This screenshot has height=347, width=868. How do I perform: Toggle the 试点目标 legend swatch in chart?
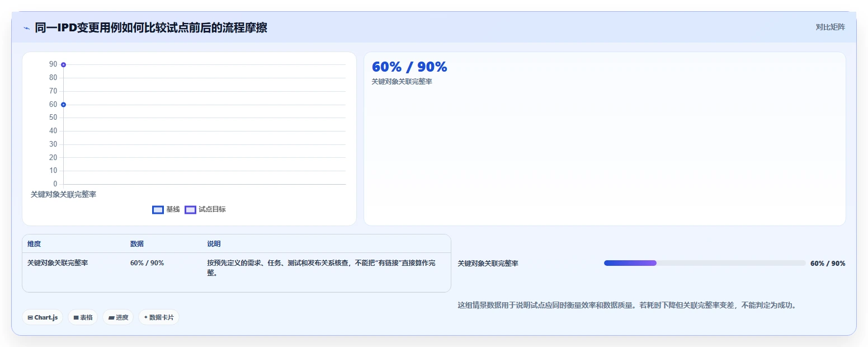190,209
